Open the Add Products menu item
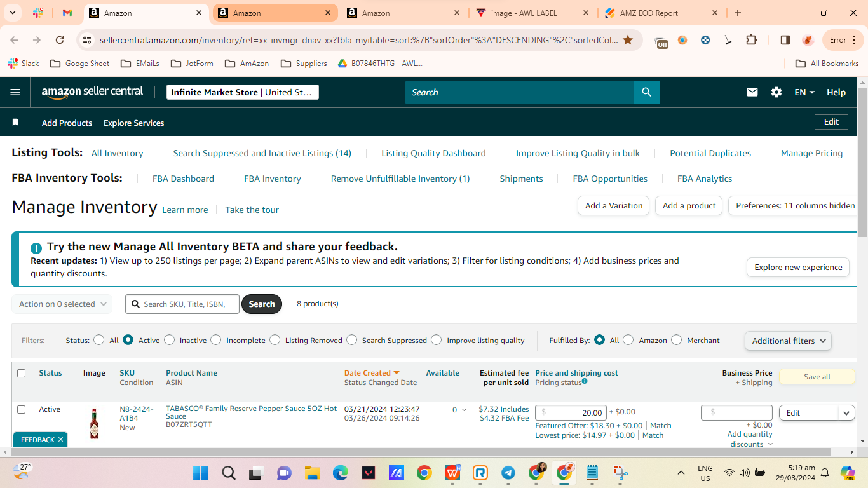This screenshot has height=488, width=868. pos(67,123)
